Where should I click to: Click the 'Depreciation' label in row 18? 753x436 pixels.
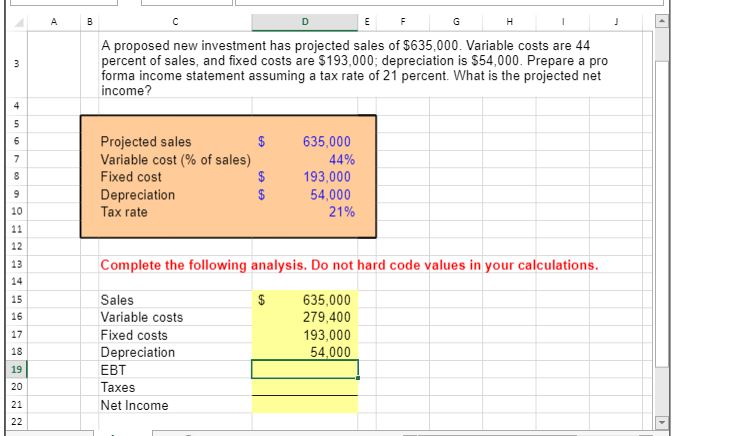point(137,352)
